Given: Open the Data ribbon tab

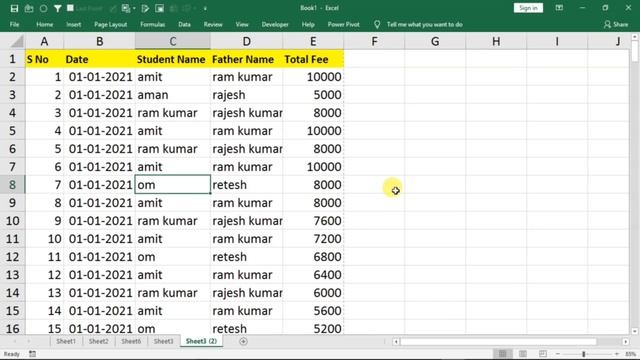Looking at the screenshot, I should 184,24.
